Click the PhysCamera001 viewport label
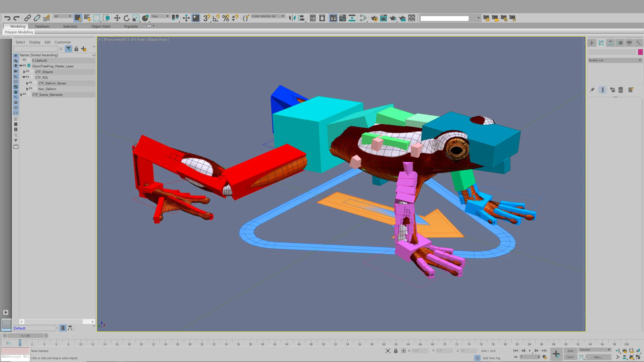The image size is (644, 362). point(116,40)
